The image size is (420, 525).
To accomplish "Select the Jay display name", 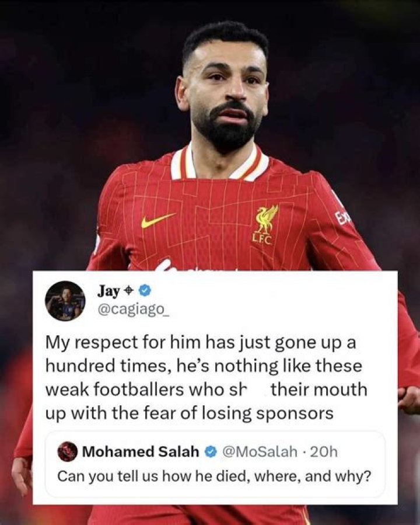I will [x=108, y=291].
